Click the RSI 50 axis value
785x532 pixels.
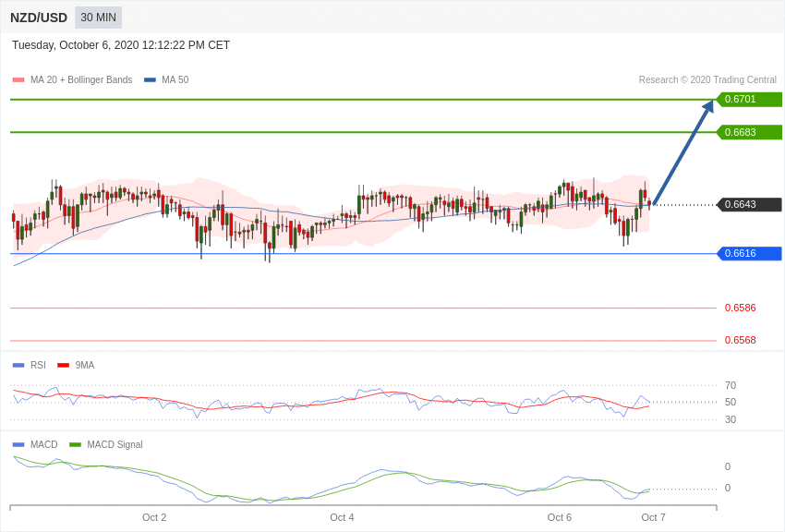point(731,402)
